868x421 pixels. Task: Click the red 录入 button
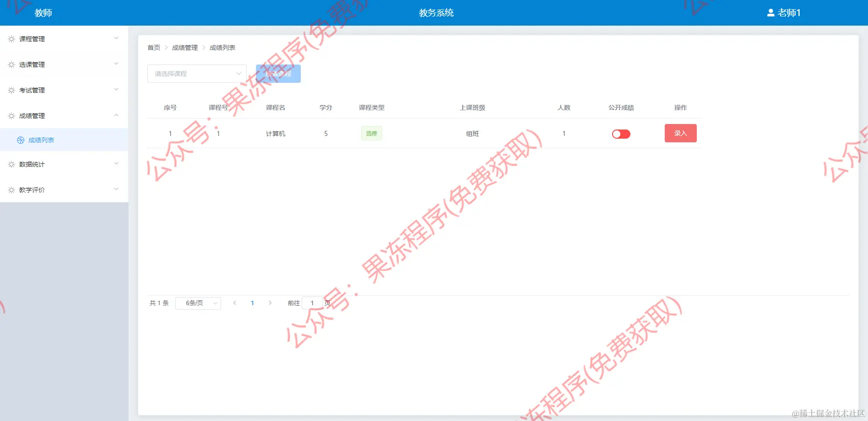pos(680,133)
